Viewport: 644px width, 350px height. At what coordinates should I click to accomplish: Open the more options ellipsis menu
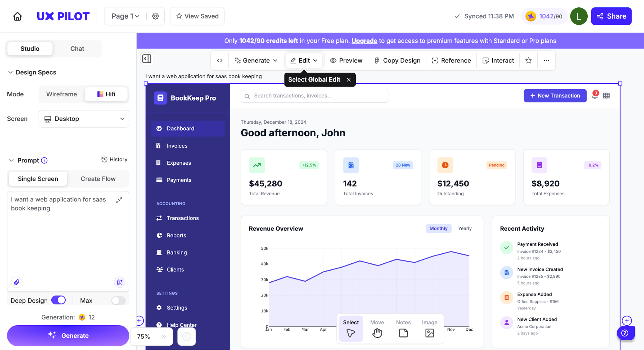(546, 61)
